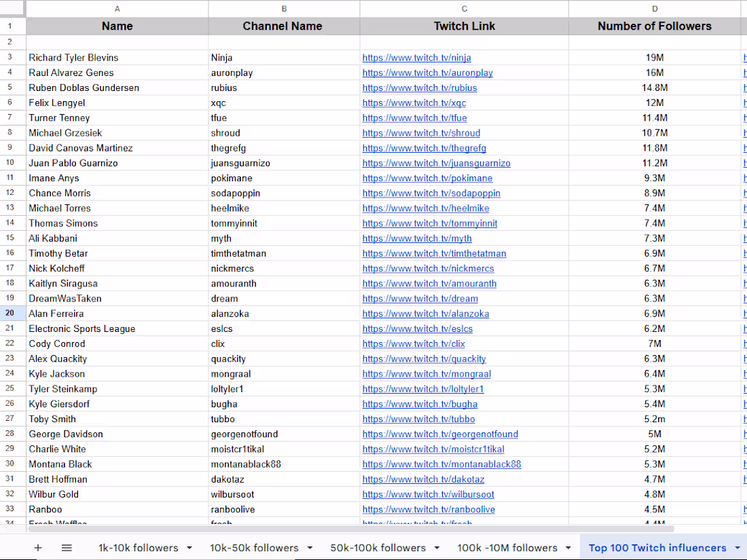Go to the 10k-50k followers sheet tab
This screenshot has width=747, height=560.
(x=254, y=548)
